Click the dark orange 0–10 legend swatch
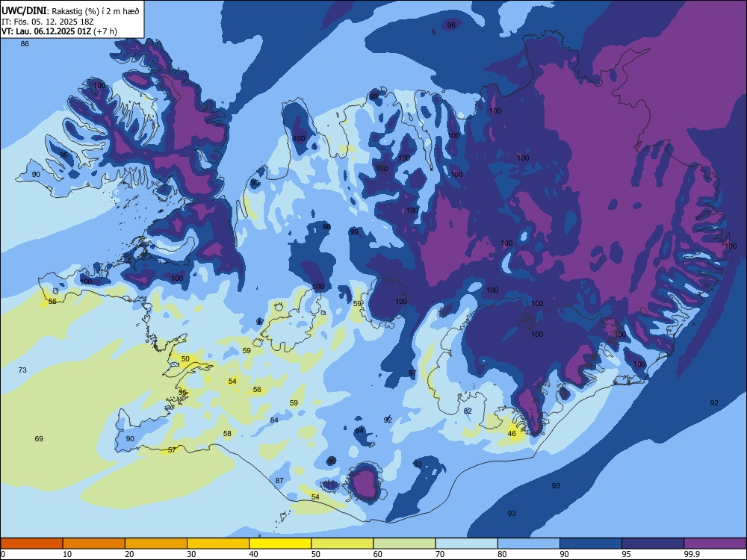747x560 pixels. click(31, 544)
